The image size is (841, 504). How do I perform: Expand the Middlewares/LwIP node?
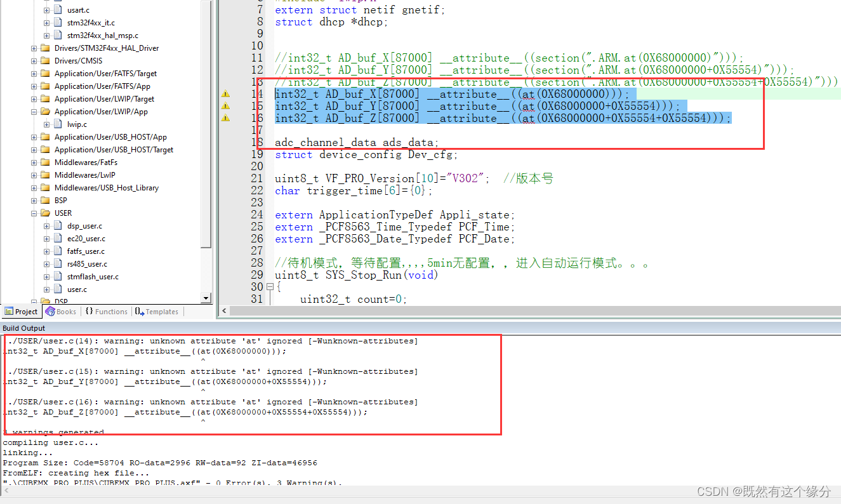[x=32, y=175]
